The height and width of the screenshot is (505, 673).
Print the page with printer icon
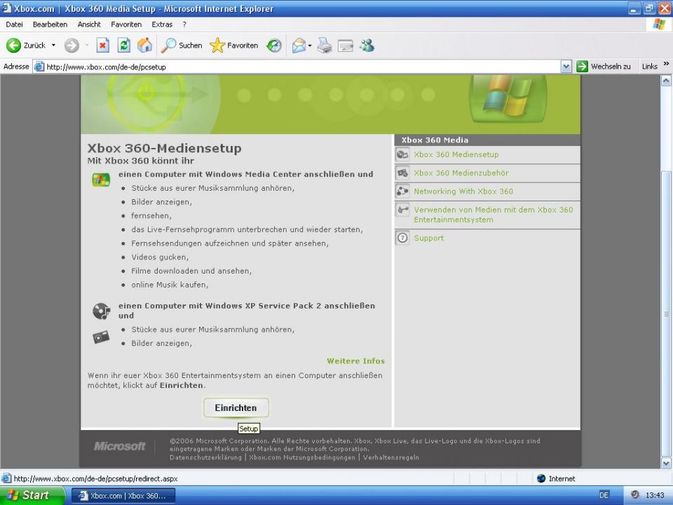click(324, 45)
